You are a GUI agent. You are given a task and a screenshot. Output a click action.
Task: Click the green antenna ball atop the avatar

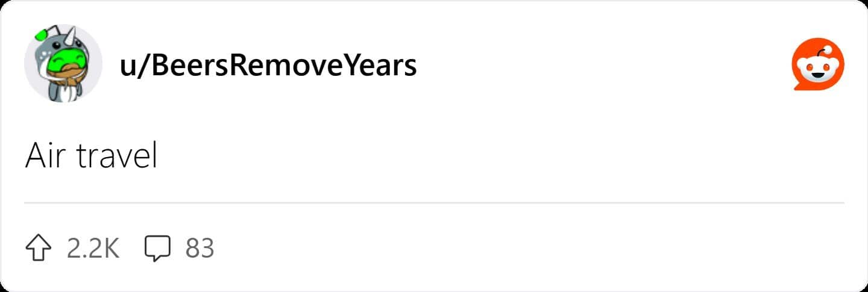pyautogui.click(x=41, y=33)
